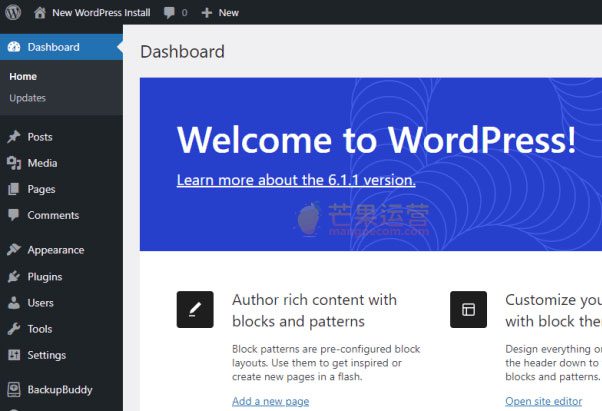602x411 pixels.
Task: Click the Pages icon
Action: pyautogui.click(x=13, y=189)
